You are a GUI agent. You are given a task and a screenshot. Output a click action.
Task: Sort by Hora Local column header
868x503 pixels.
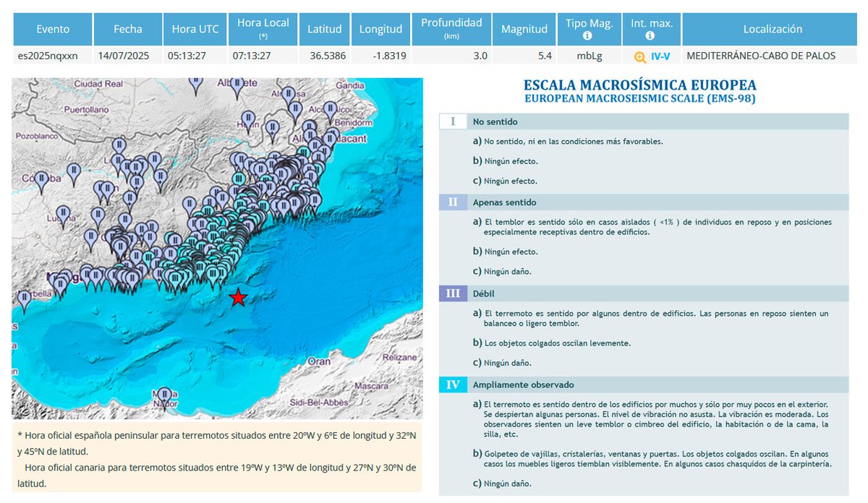coord(263,29)
